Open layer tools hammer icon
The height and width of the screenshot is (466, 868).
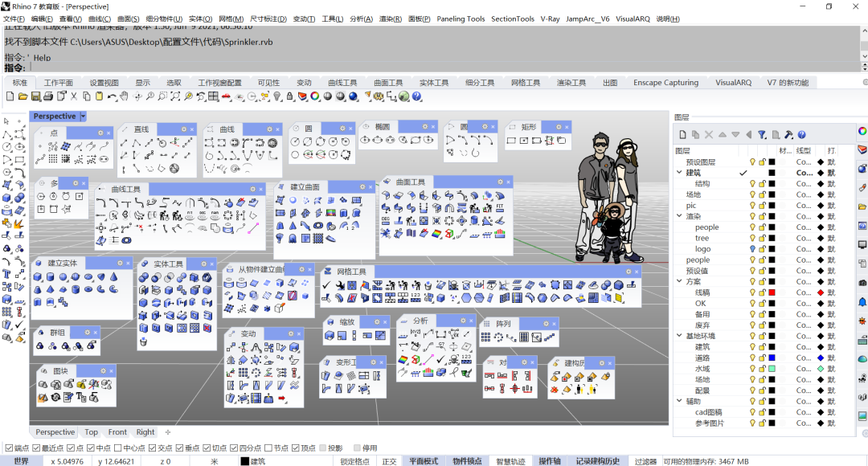tap(788, 134)
